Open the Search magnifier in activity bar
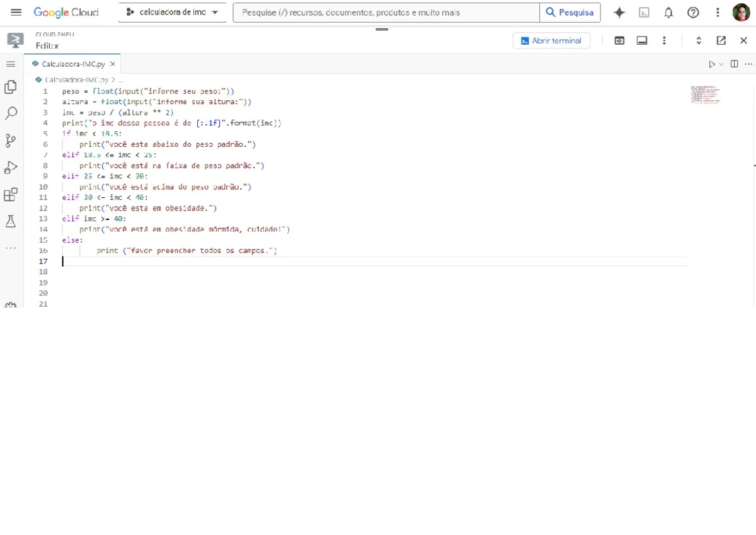 point(11,113)
